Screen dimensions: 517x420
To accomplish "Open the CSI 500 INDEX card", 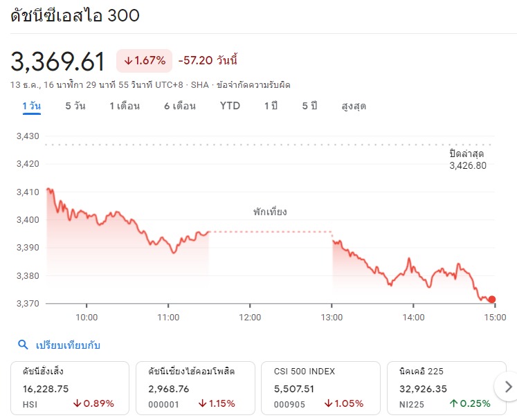I will (x=320, y=387).
